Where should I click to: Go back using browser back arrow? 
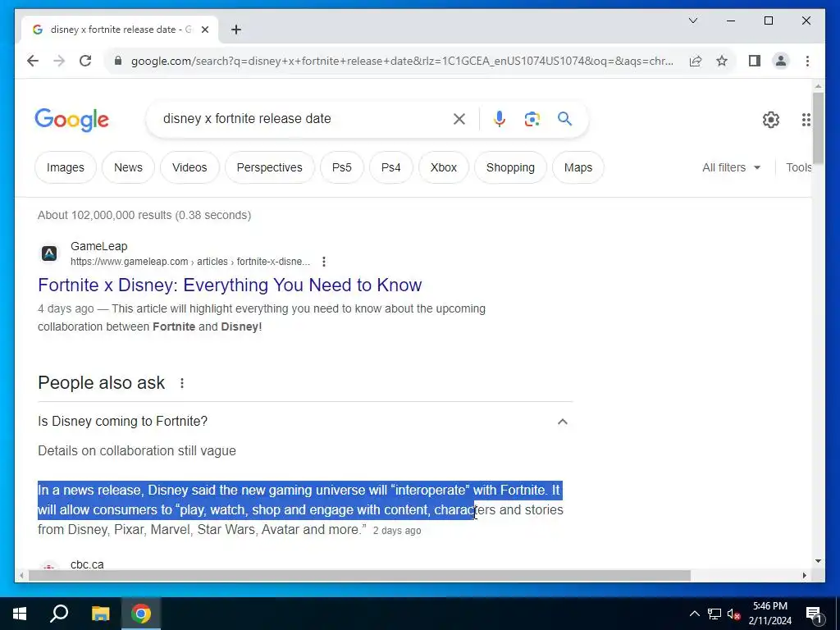click(33, 61)
